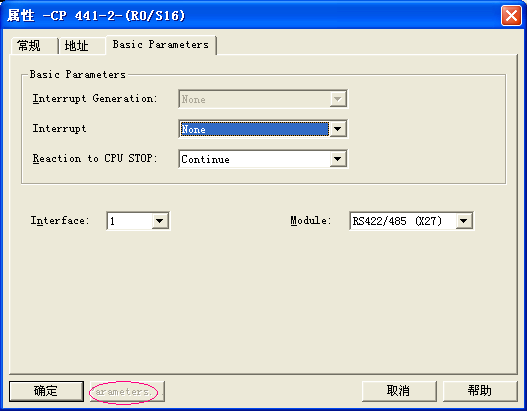527x411 pixels.
Task: Switch to the 常规 tab
Action: [x=33, y=45]
